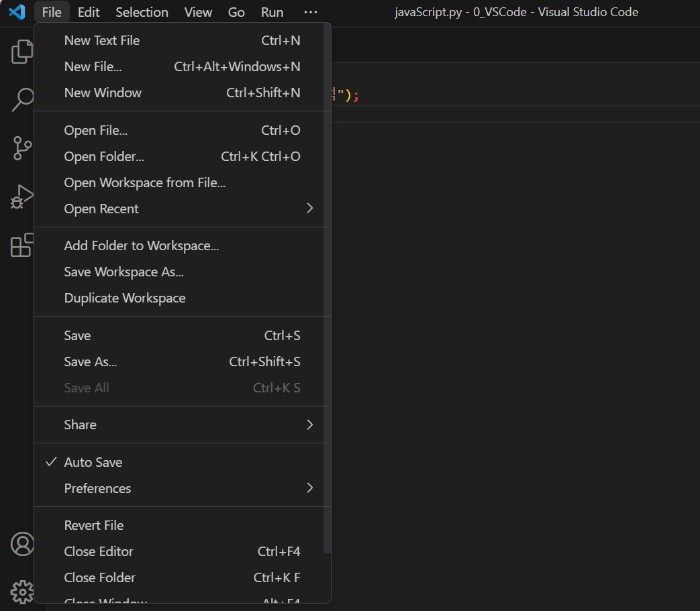Choose Close Editor
The height and width of the screenshot is (611, 700).
tap(183, 552)
